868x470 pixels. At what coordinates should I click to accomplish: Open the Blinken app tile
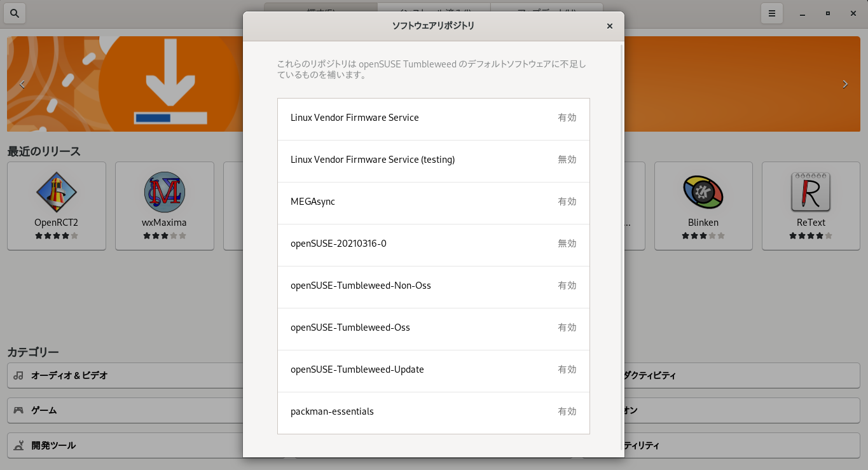703,205
